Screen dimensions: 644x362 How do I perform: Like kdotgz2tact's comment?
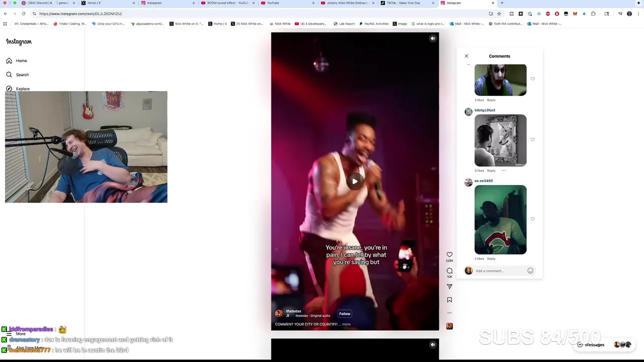(x=532, y=140)
